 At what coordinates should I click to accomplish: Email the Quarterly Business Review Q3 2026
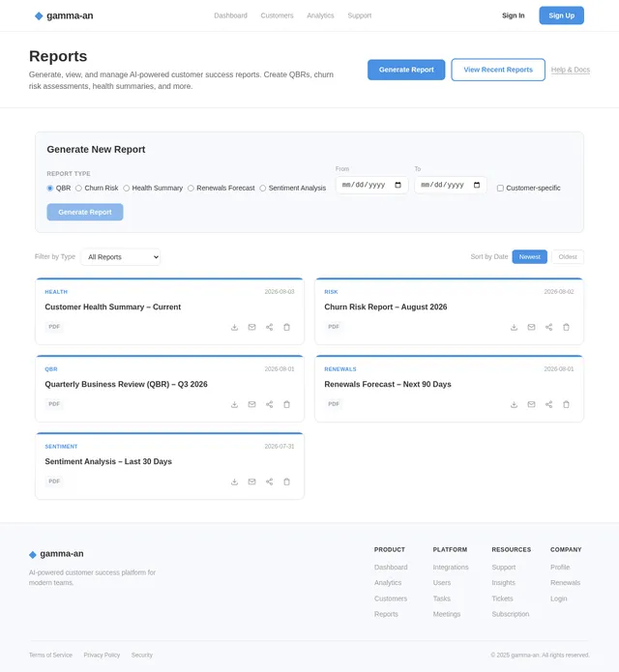tap(252, 404)
